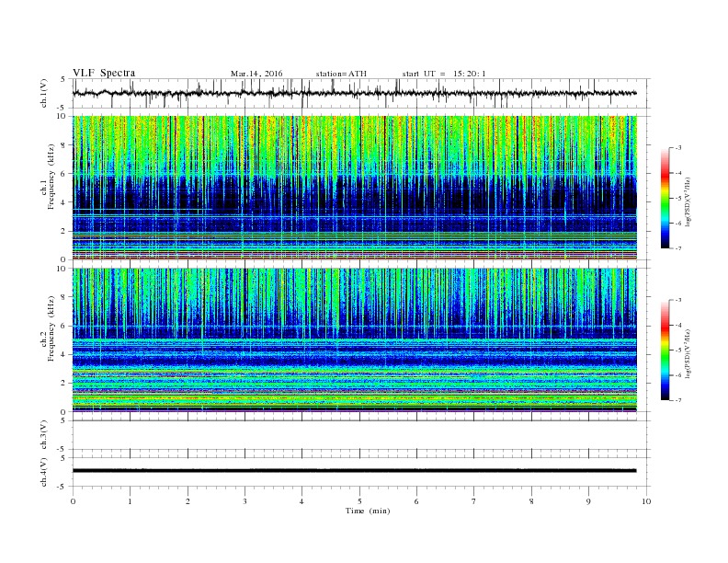Click time axis tick label "7"
This screenshot has height=563, width=728.
(x=474, y=501)
